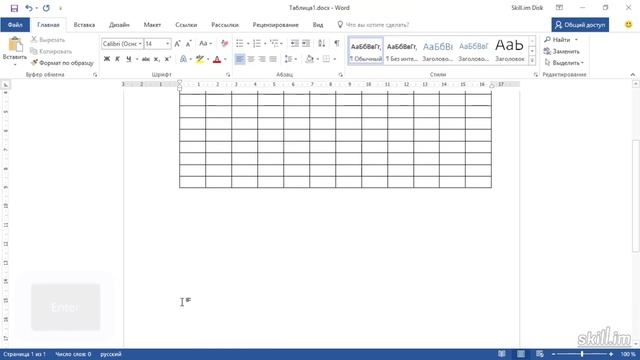Image resolution: width=640 pixels, height=360 pixels.
Task: Pick the red font color
Action: click(x=217, y=59)
